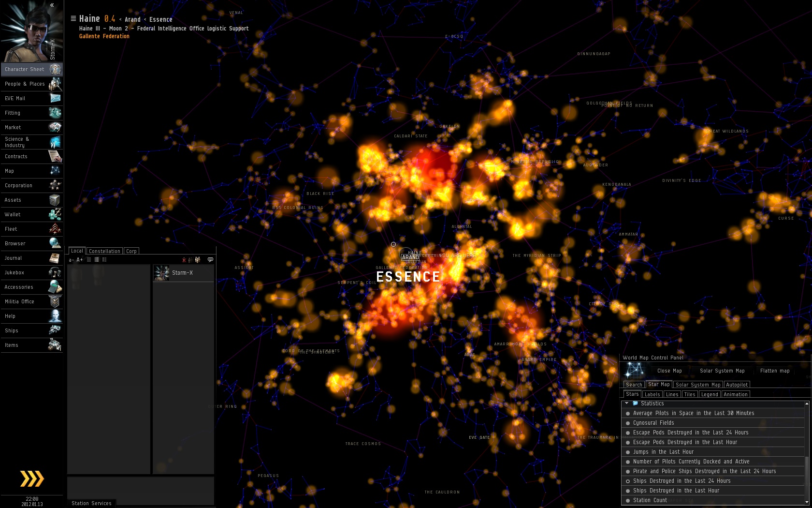812x508 pixels.
Task: Click the Flatten map button
Action: [x=775, y=371]
